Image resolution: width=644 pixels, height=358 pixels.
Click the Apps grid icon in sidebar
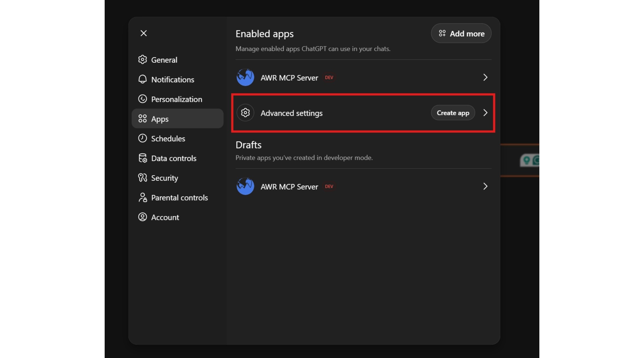(x=142, y=118)
